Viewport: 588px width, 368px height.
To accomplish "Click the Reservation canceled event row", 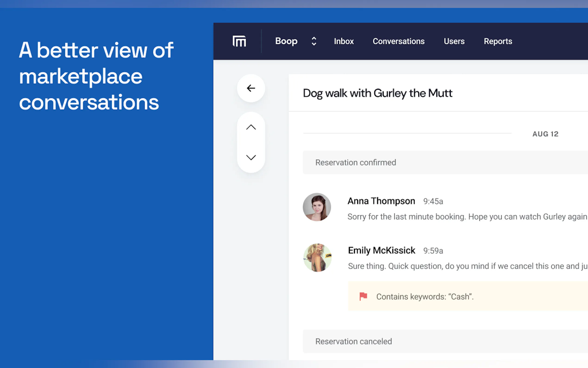I will coord(353,341).
